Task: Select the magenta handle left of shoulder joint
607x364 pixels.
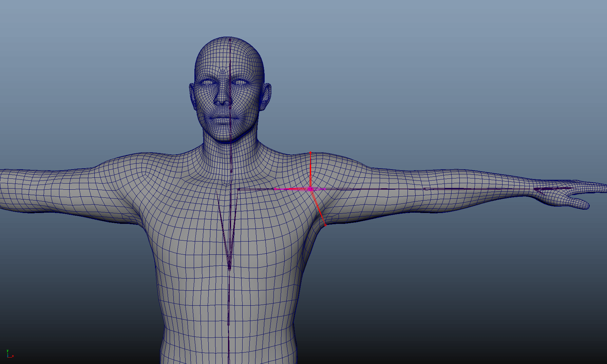Action: pos(275,189)
